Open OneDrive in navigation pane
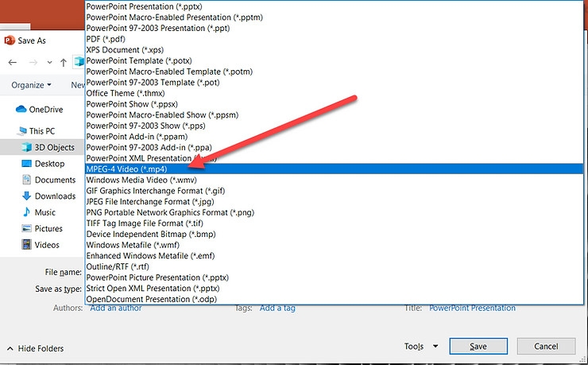 (46, 110)
